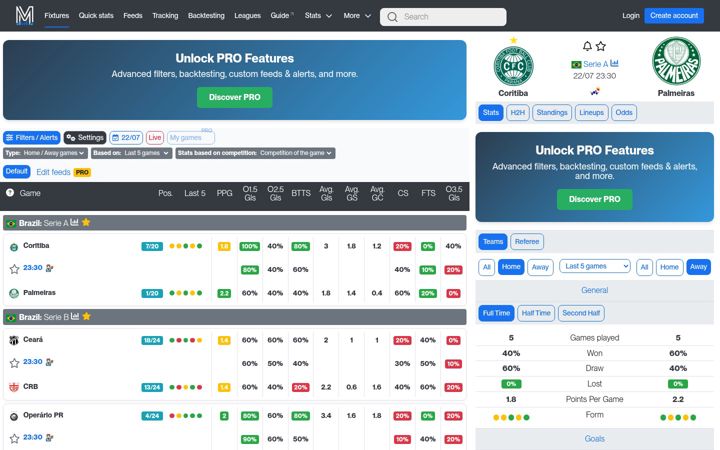Select right-side Home filter for Palmeiras
Viewport: 720px width, 450px height.
tap(669, 267)
